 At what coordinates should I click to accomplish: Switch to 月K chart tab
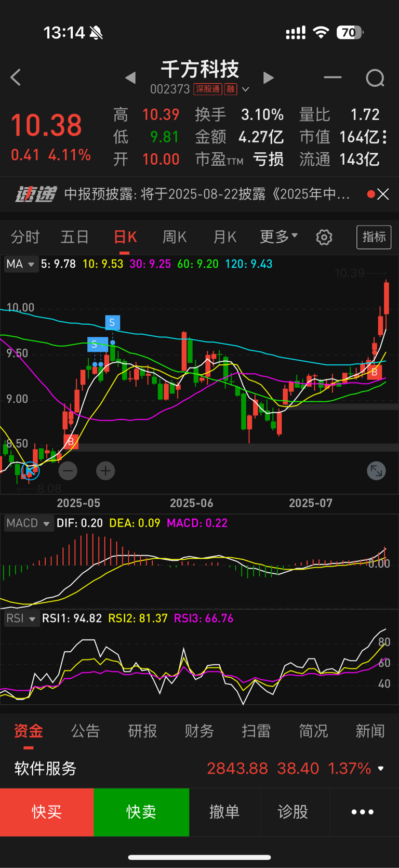(x=224, y=237)
